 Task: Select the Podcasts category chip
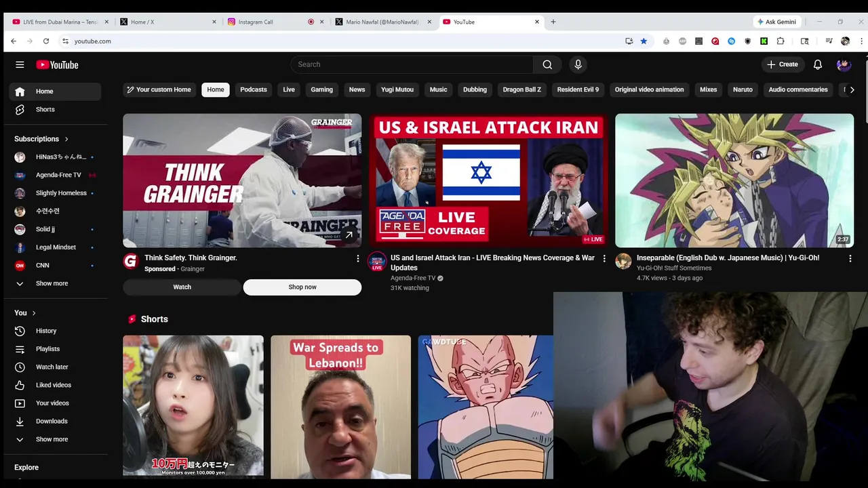point(254,89)
